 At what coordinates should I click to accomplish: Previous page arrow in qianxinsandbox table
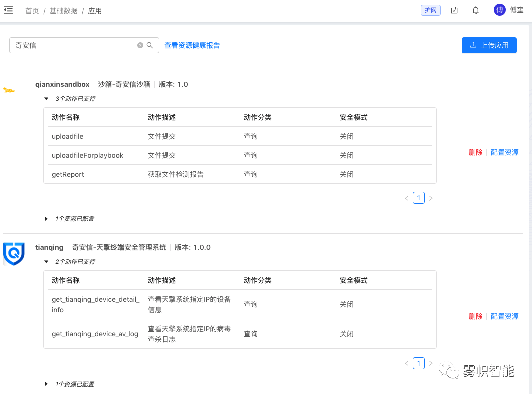click(407, 198)
